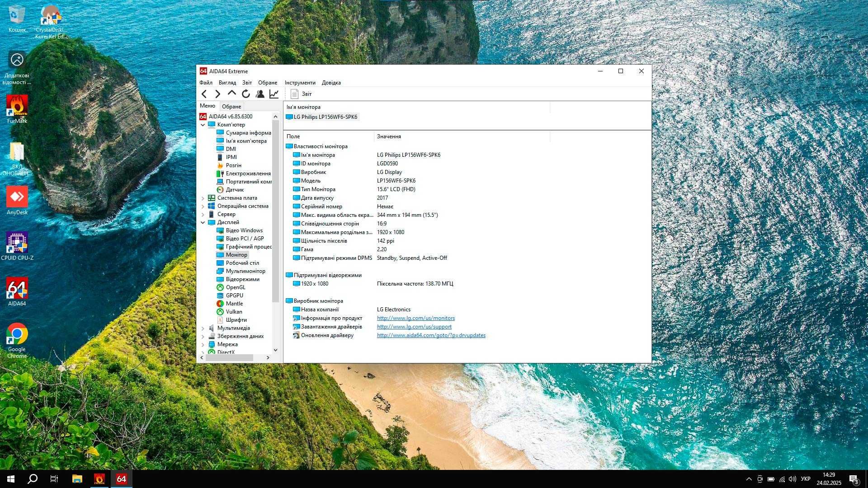Screen dimensions: 868x488
Task: Go forward with the right arrow toolbar icon
Action: pos(218,94)
